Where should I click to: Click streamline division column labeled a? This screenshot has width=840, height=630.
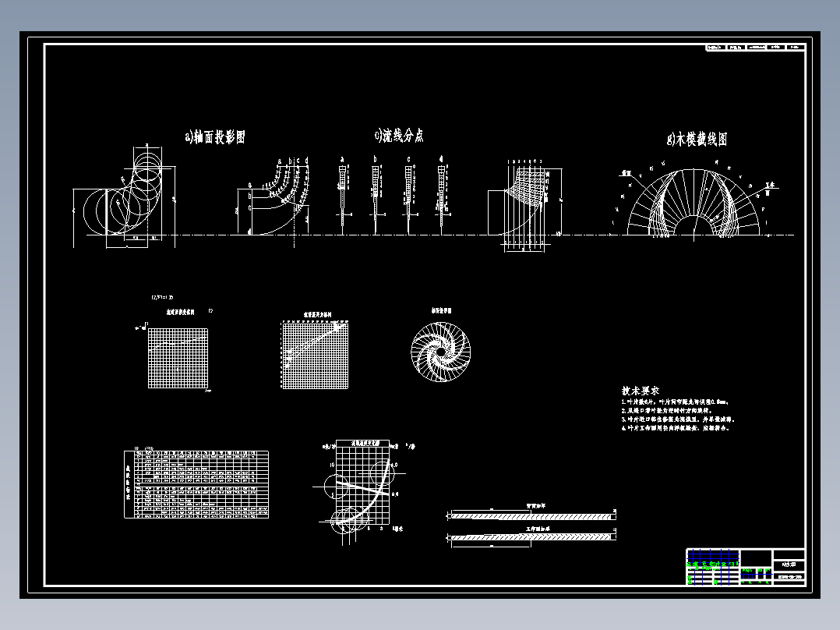343,196
